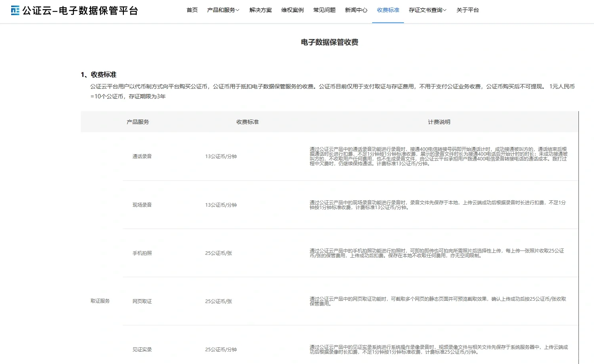Open 维权案例 in navigation

292,10
